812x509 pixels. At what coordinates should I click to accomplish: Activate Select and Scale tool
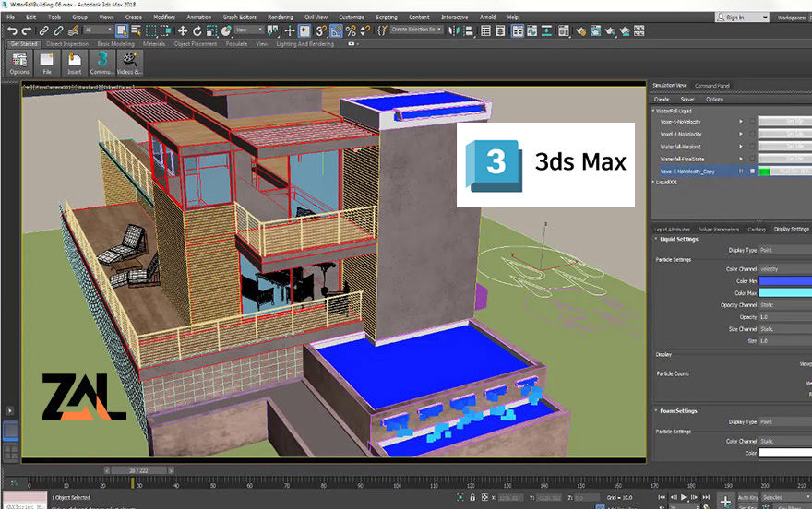(211, 31)
